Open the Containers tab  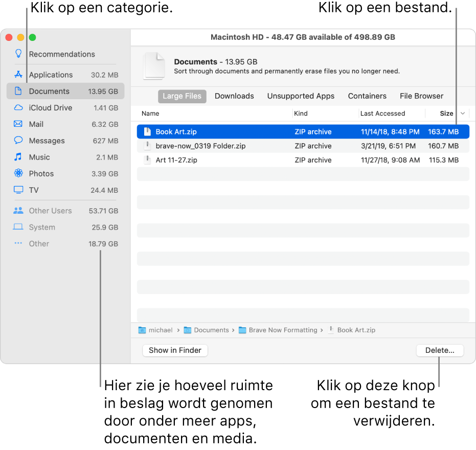tap(367, 96)
